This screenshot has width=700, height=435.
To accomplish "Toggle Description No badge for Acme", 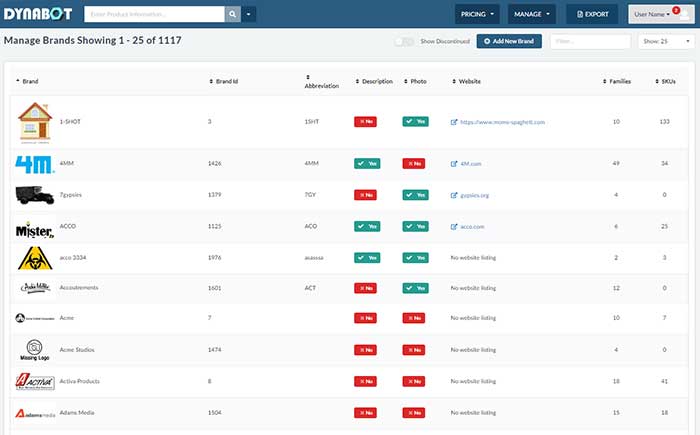I will 365,318.
